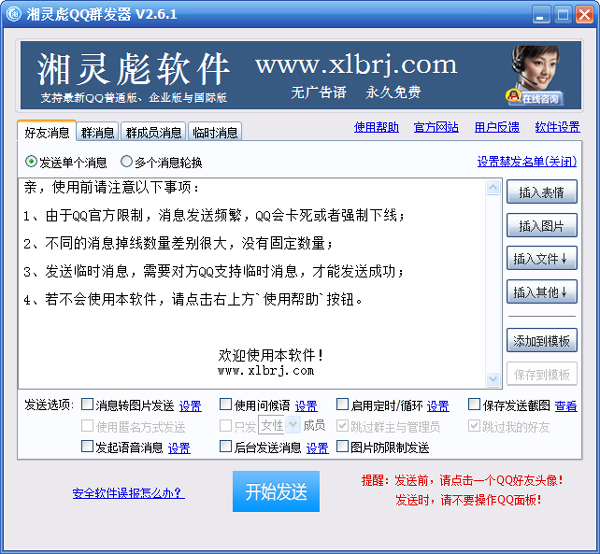Enable 消息转图片发送 checkbox
600x554 pixels.
tap(87, 404)
